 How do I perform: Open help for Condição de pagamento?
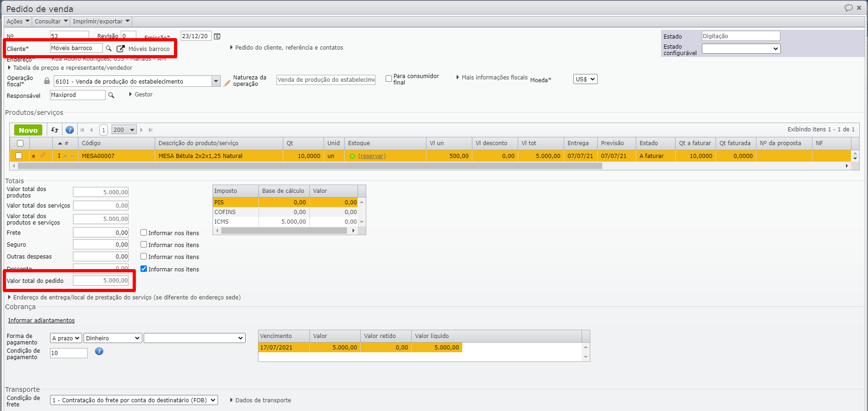(99, 351)
